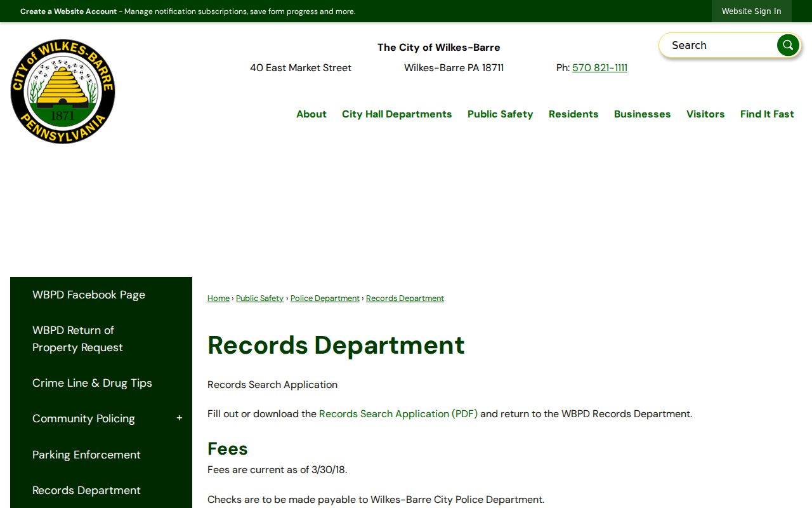This screenshot has width=812, height=508.
Task: Open WBPD Return of Property Request
Action: tap(77, 339)
